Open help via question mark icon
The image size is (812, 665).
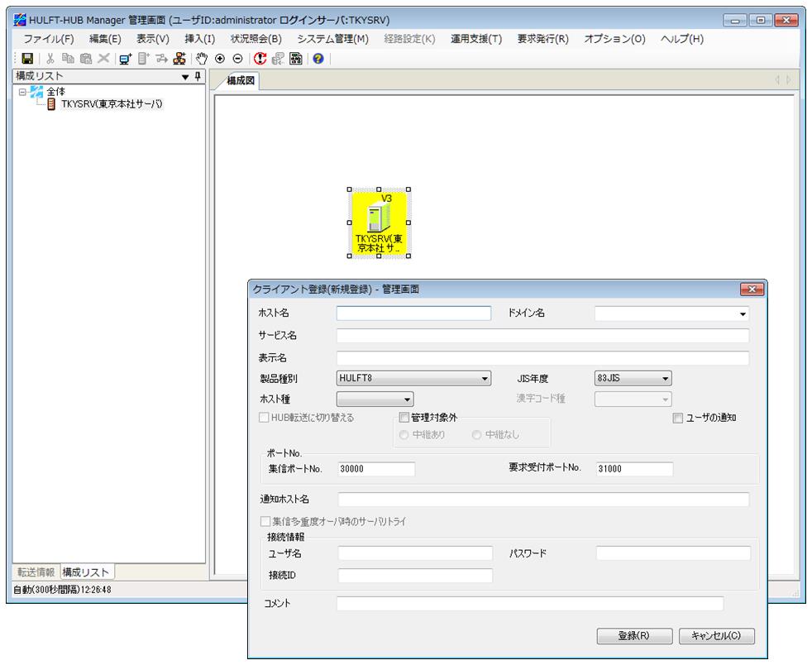pos(318,59)
